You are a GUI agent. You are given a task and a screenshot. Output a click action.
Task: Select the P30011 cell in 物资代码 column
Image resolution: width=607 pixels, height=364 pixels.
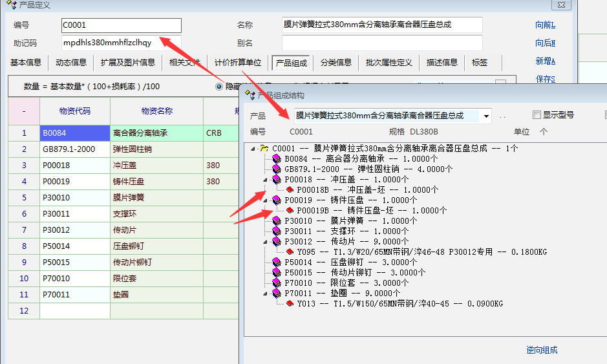[x=74, y=213]
